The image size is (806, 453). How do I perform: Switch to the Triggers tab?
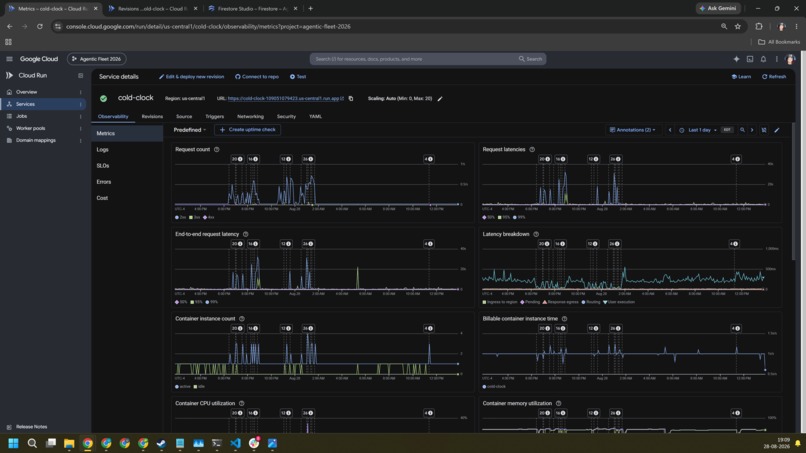point(214,117)
